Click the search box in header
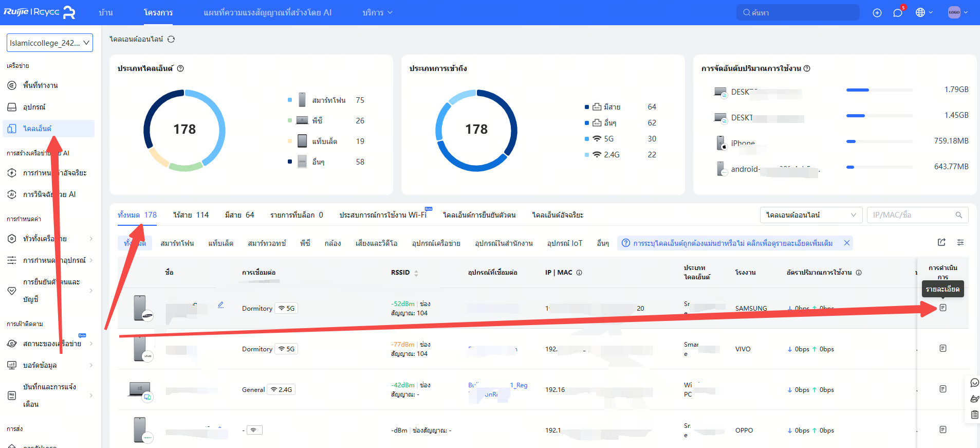The width and height of the screenshot is (980, 448). click(x=798, y=12)
